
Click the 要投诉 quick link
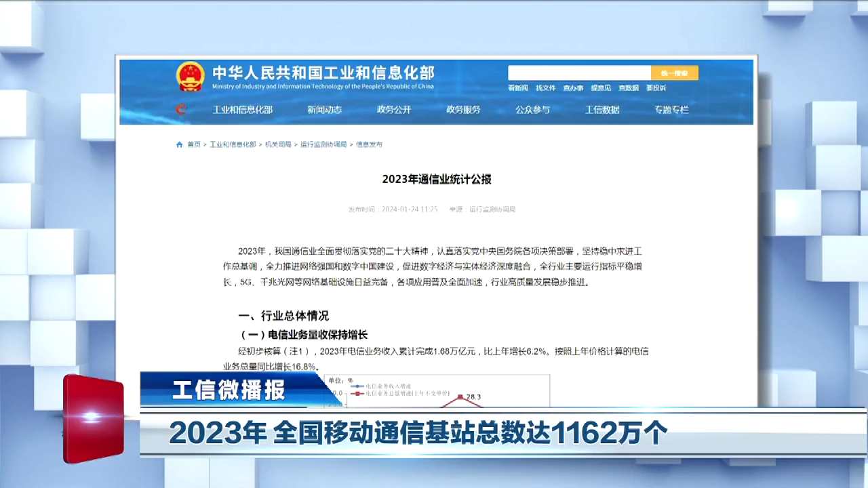tap(656, 88)
